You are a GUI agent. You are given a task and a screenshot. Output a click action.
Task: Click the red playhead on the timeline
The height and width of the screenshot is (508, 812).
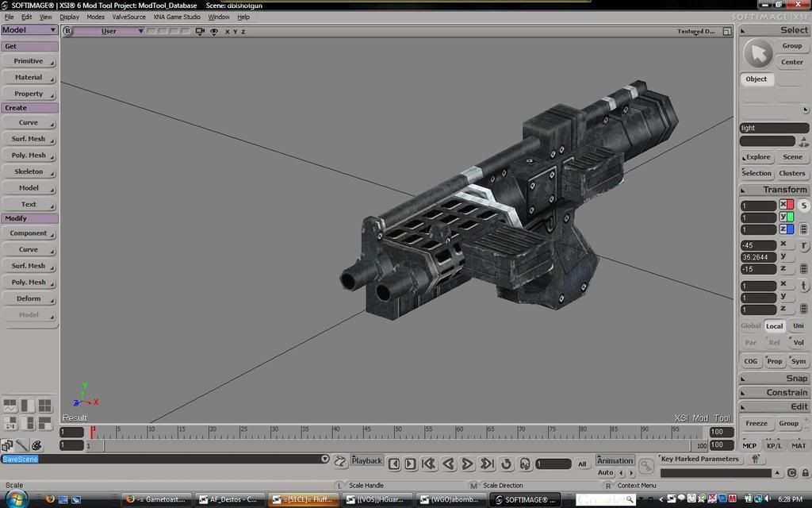pyautogui.click(x=92, y=432)
